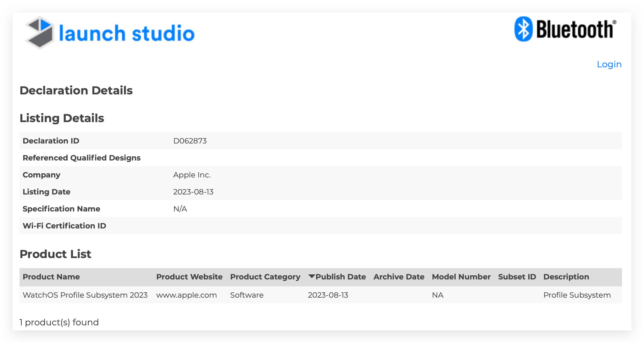Click the Referenced Qualified Designs label

(x=81, y=158)
